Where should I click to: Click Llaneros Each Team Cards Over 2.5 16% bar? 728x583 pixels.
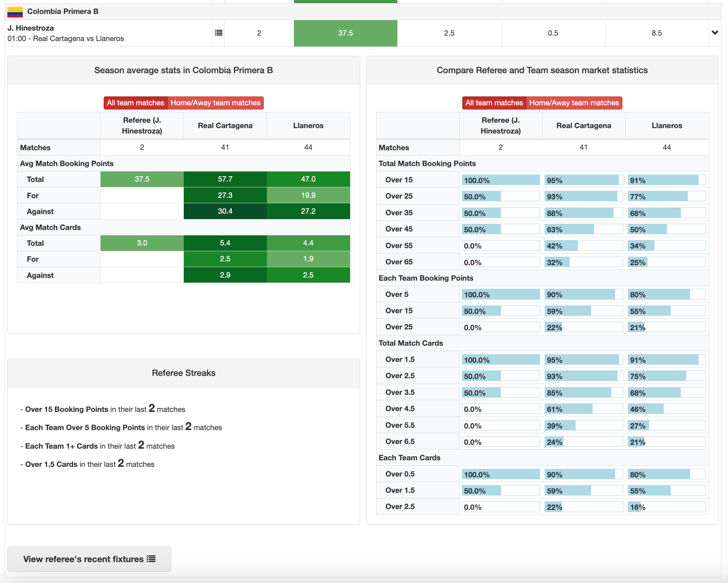[x=667, y=507]
